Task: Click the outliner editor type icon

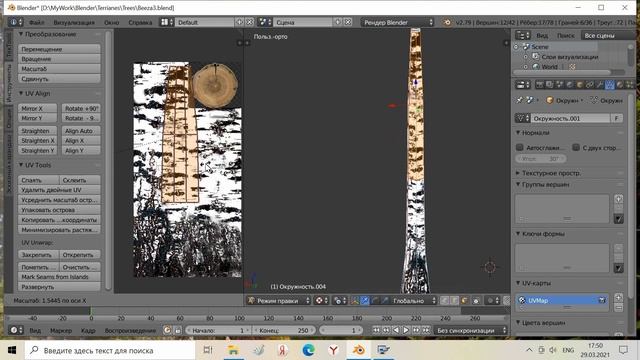Action: pyautogui.click(x=522, y=36)
